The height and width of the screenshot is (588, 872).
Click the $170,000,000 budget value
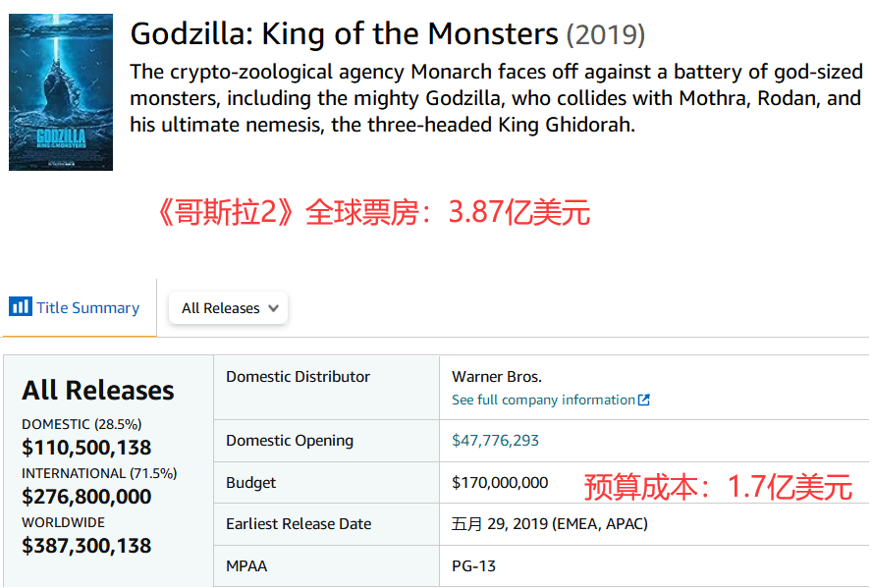point(500,482)
